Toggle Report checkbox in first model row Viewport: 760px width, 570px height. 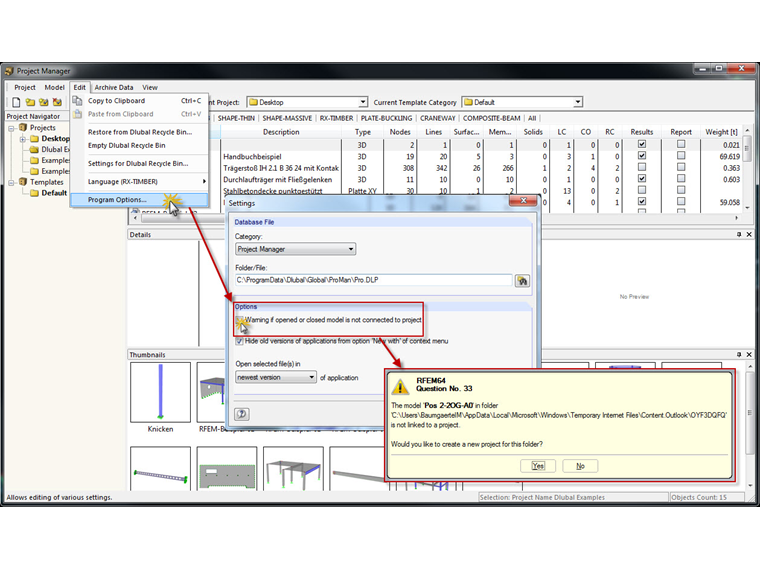(x=681, y=144)
